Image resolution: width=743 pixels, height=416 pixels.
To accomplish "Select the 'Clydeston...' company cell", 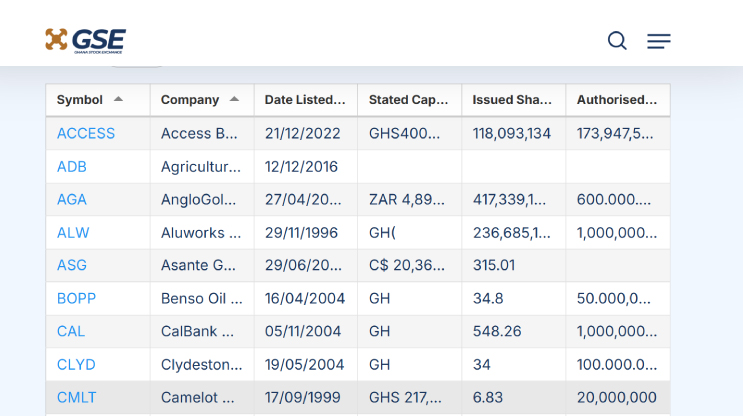I will point(202,364).
